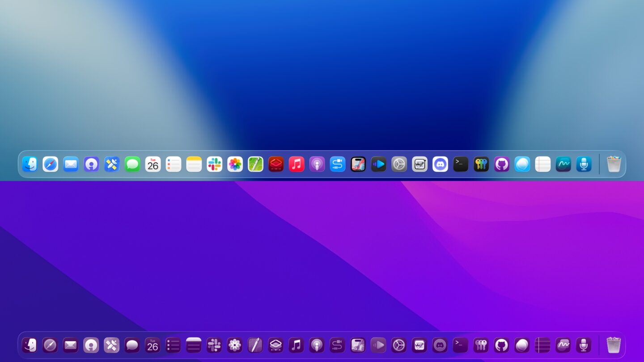Open purple GitHub Desktop in full-color dock
Screen dimensions: 644x362
point(502,164)
